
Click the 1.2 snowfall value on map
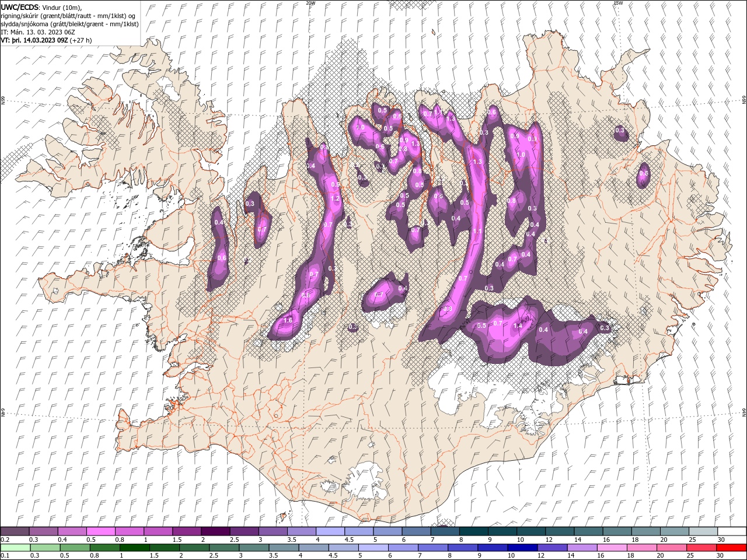click(x=335, y=199)
